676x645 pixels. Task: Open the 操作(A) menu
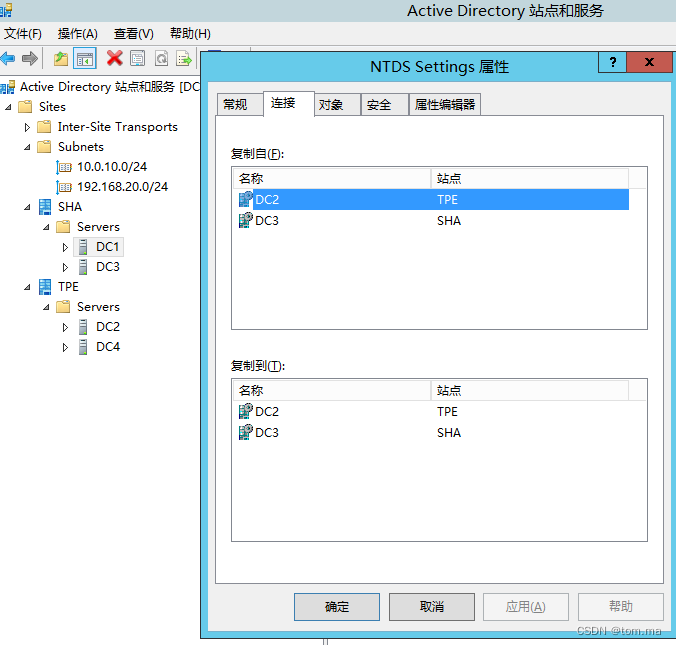pos(78,34)
